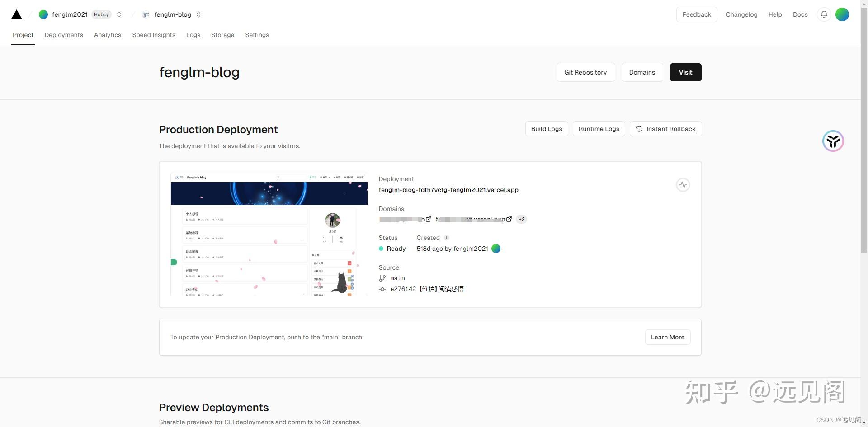
Task: Click the Vercel triangle logo
Action: click(17, 14)
